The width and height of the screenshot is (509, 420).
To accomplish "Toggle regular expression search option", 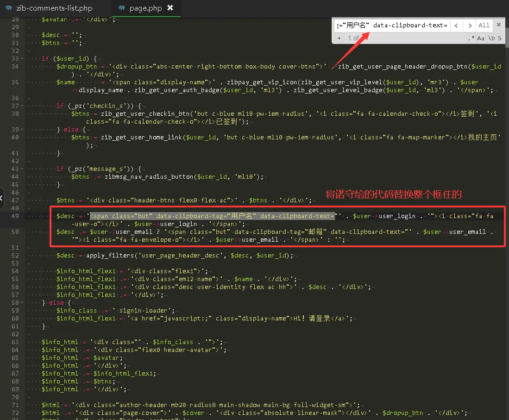I will click(471, 38).
